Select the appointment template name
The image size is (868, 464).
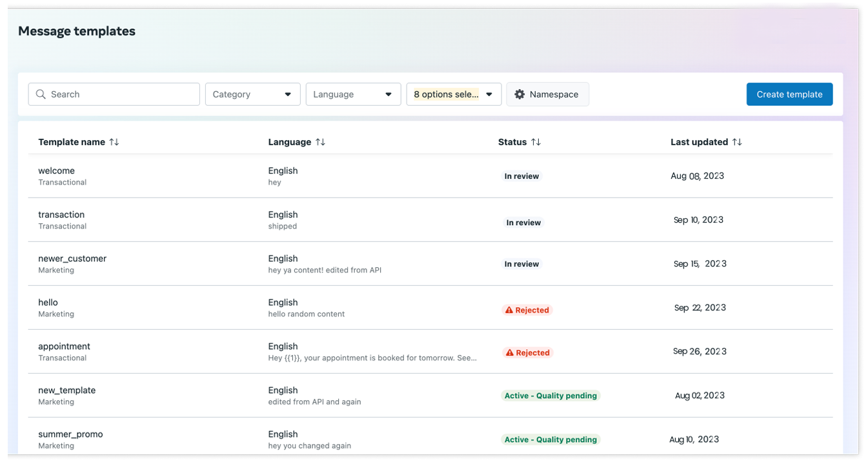click(65, 347)
